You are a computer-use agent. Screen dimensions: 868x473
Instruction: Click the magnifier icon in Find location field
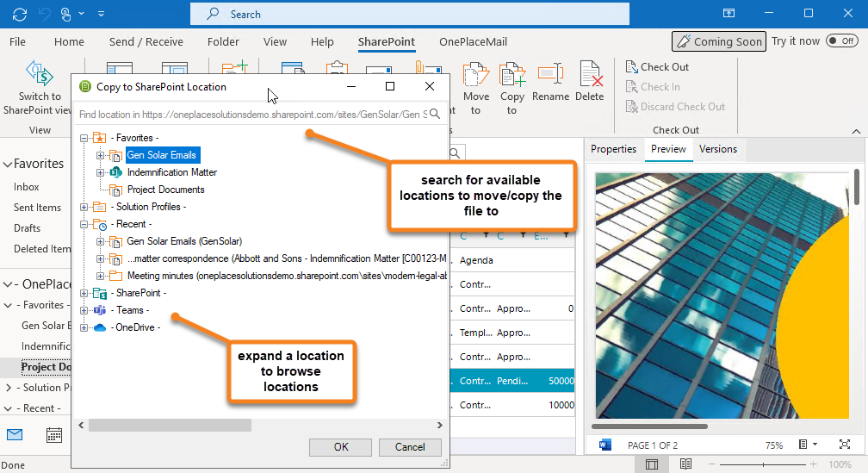[435, 114]
